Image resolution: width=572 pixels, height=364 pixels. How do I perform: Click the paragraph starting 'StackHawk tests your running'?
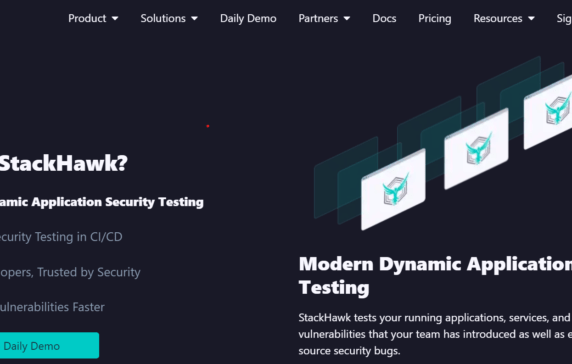pos(435,334)
